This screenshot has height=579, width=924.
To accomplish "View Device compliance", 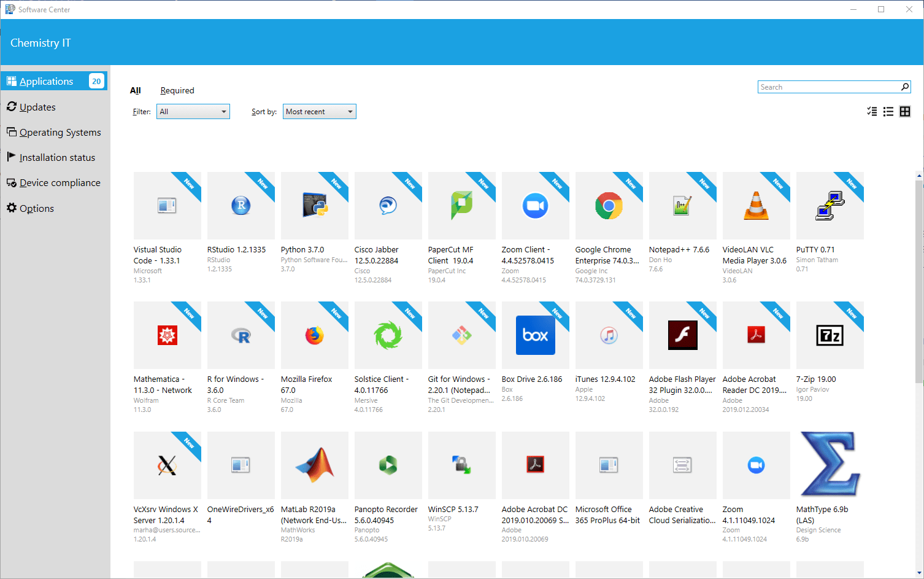I will click(60, 182).
